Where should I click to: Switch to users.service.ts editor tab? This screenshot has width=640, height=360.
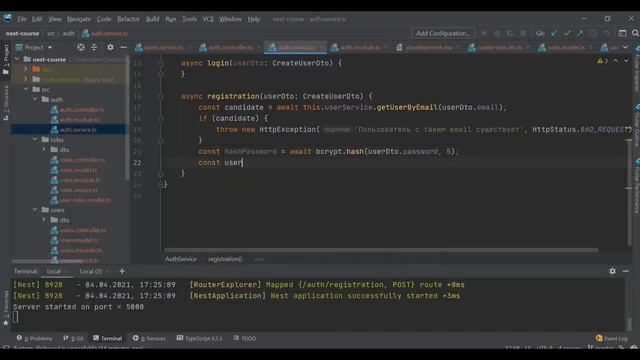point(163,47)
